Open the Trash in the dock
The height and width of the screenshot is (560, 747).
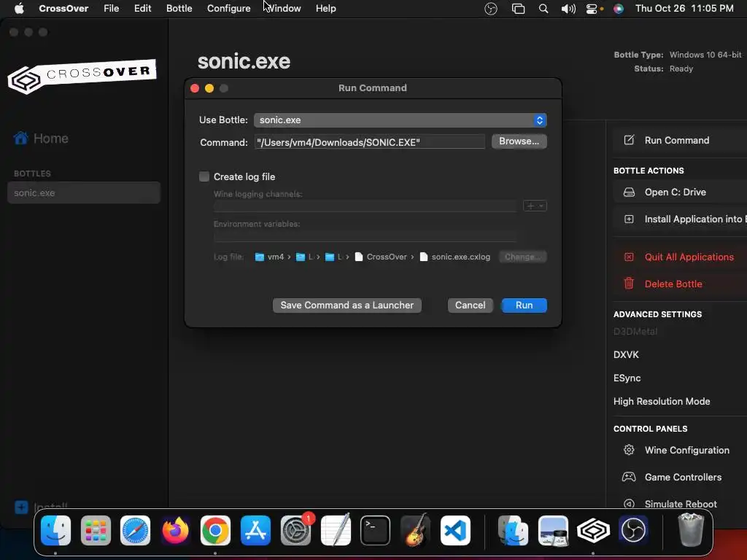(x=691, y=530)
